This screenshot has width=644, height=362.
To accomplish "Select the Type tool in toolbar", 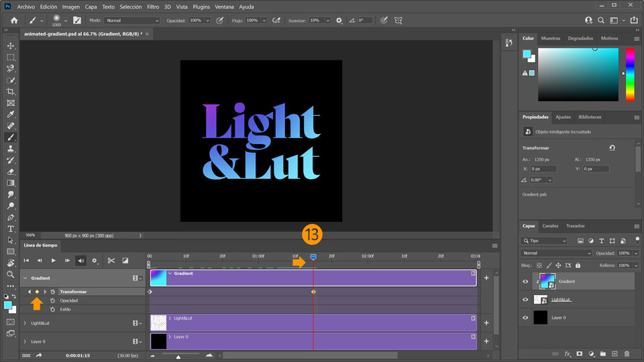I will (11, 229).
